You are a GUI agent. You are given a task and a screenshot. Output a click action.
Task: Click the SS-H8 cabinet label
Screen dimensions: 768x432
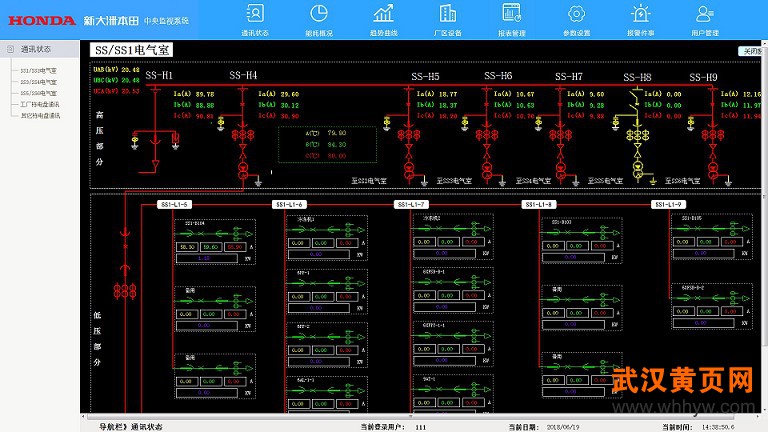pyautogui.click(x=637, y=77)
